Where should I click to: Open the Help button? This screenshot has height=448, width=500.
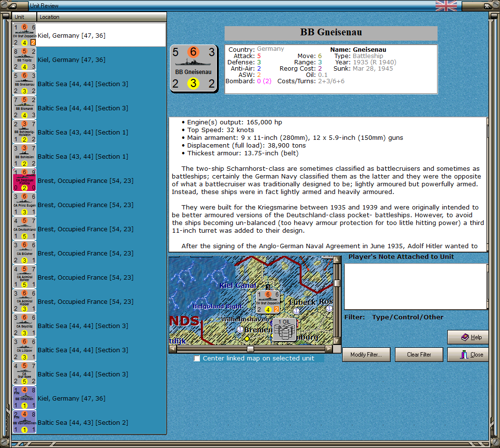(x=468, y=337)
